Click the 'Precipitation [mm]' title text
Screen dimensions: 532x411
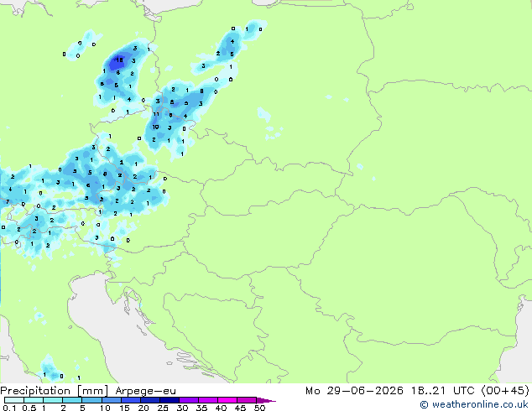55,391
